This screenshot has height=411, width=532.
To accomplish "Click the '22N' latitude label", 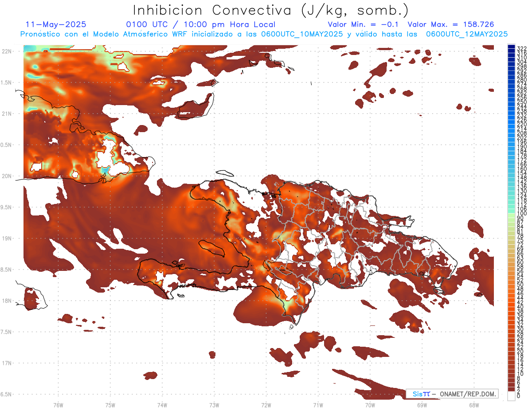I will click(x=8, y=51).
